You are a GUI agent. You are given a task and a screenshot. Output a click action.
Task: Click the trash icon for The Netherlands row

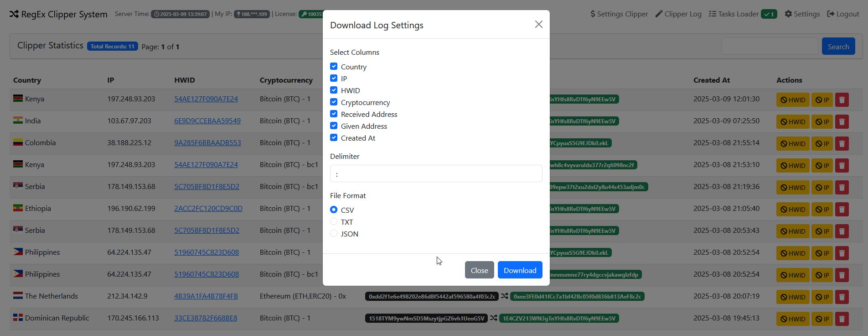coord(842,297)
